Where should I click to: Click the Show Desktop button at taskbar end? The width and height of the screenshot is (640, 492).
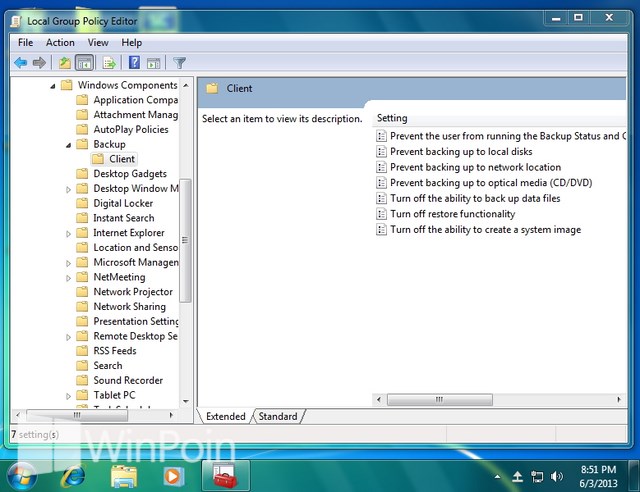click(634, 476)
